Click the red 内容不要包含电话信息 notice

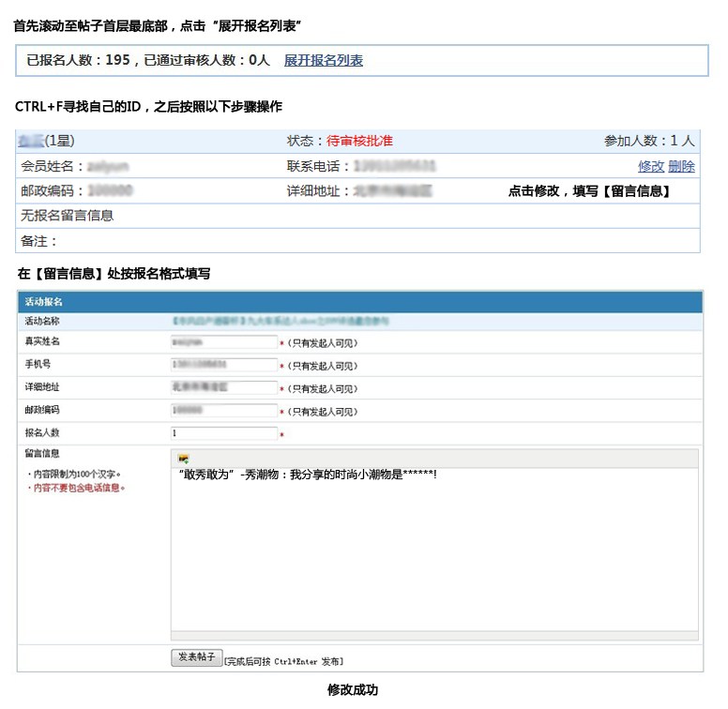click(77, 488)
